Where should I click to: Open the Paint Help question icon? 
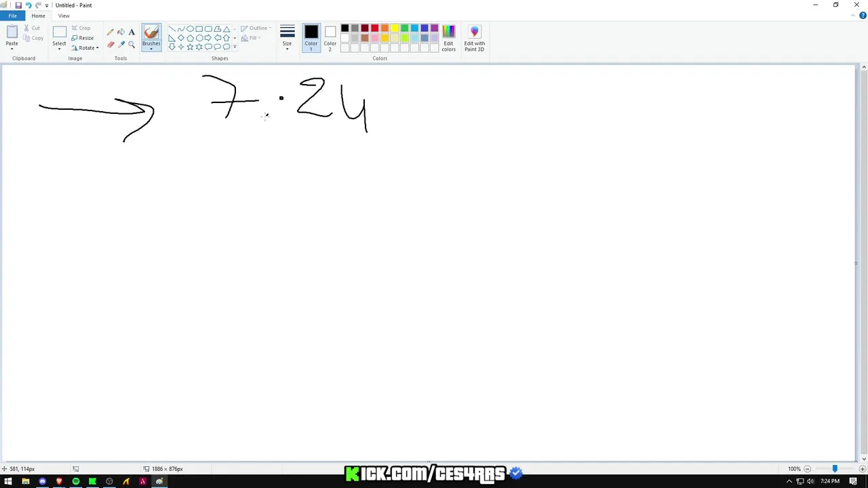point(863,15)
